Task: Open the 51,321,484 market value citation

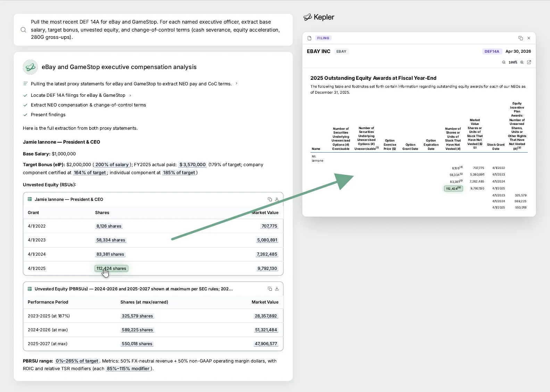Action: click(266, 330)
